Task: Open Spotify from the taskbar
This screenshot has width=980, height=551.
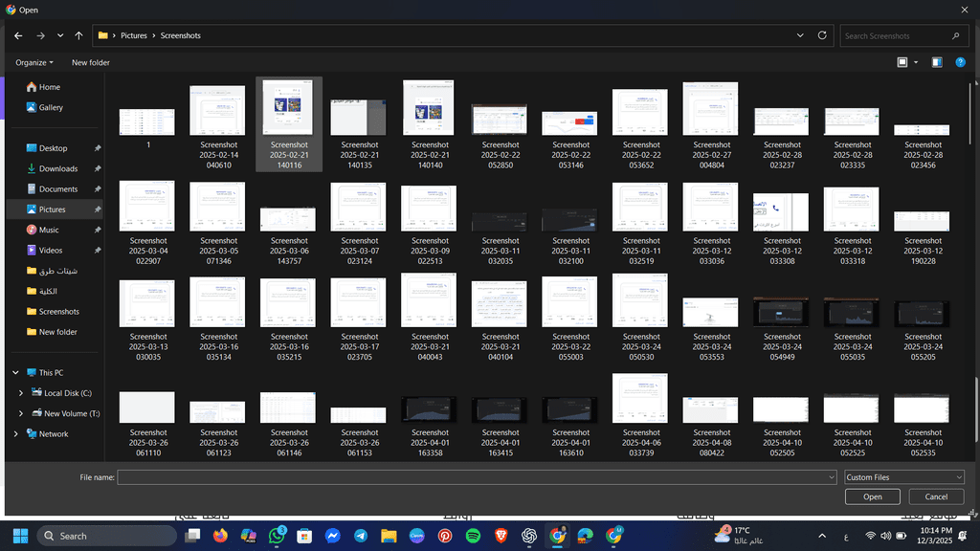Action: coord(473,536)
